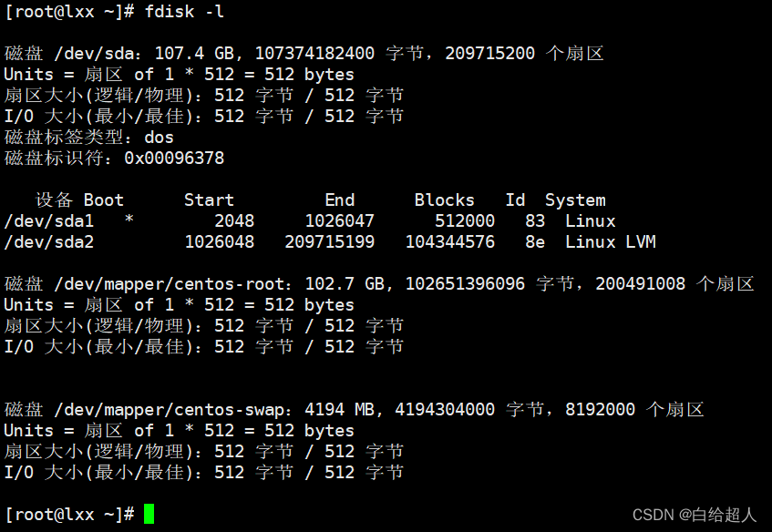
Task: Click the CSDN watermark text
Action: point(654,515)
